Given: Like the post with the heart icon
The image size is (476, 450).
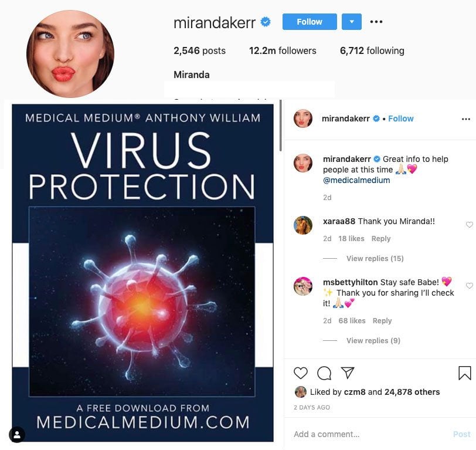Looking at the screenshot, I should [x=301, y=373].
